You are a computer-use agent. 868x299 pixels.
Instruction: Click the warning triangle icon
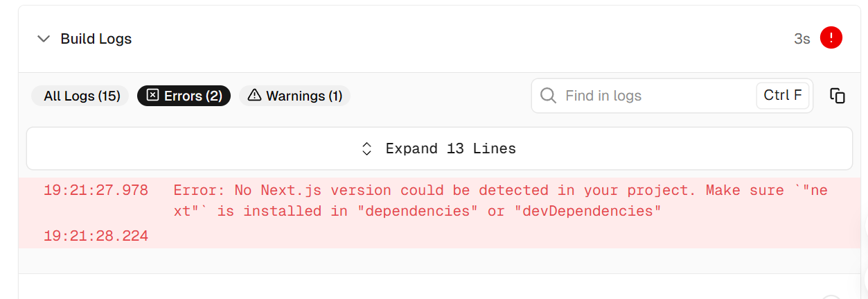[x=254, y=95]
